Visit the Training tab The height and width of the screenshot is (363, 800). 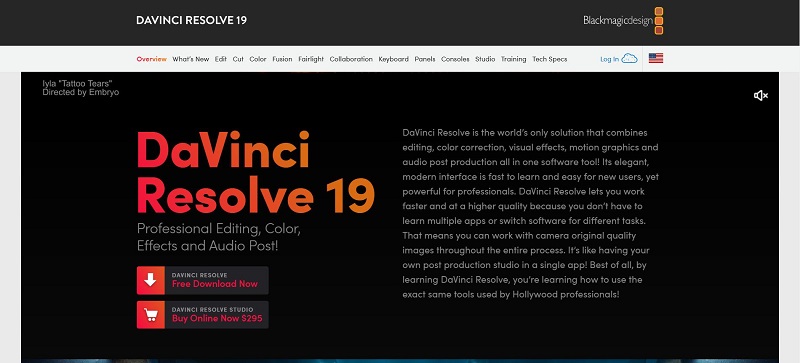513,59
